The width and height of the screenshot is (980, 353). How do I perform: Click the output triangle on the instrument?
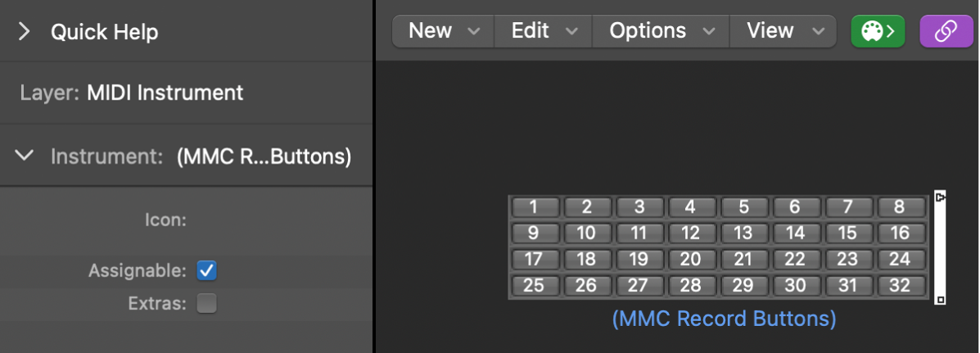click(941, 197)
